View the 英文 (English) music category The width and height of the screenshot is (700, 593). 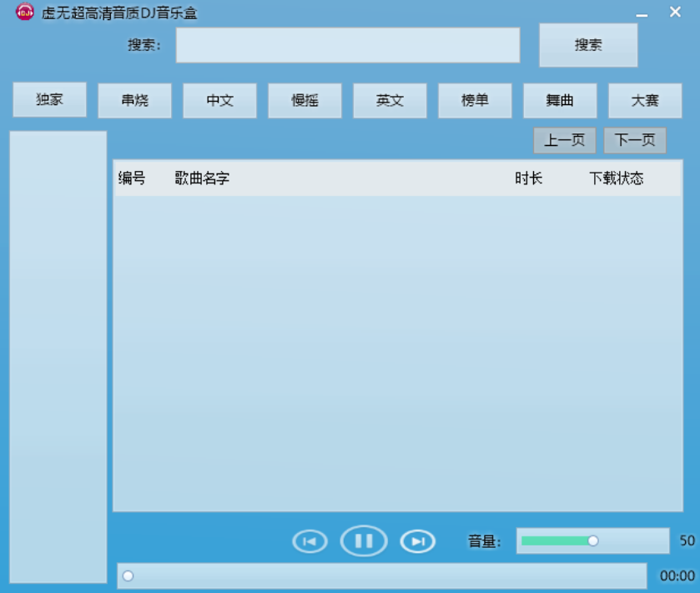[390, 100]
